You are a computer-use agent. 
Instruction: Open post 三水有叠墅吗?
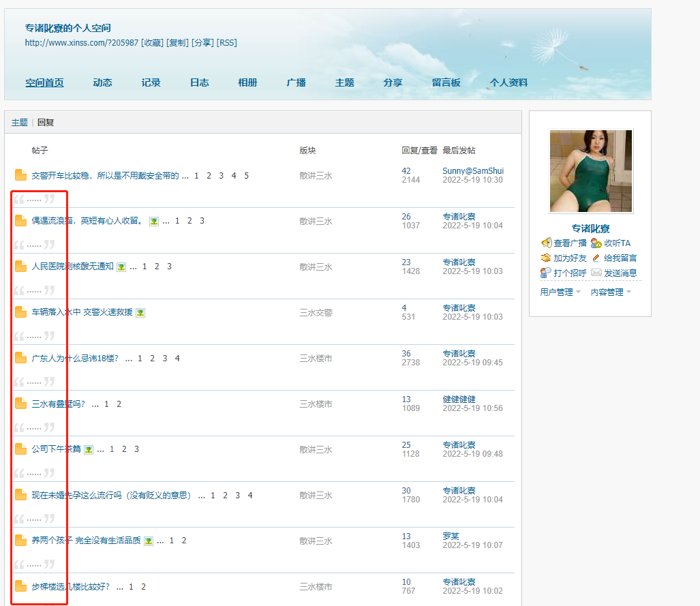59,404
